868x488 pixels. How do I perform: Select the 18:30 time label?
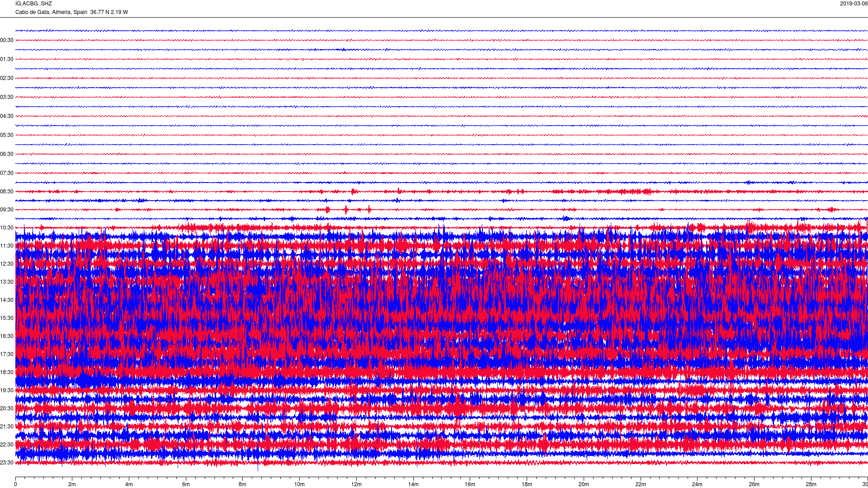pyautogui.click(x=7, y=372)
